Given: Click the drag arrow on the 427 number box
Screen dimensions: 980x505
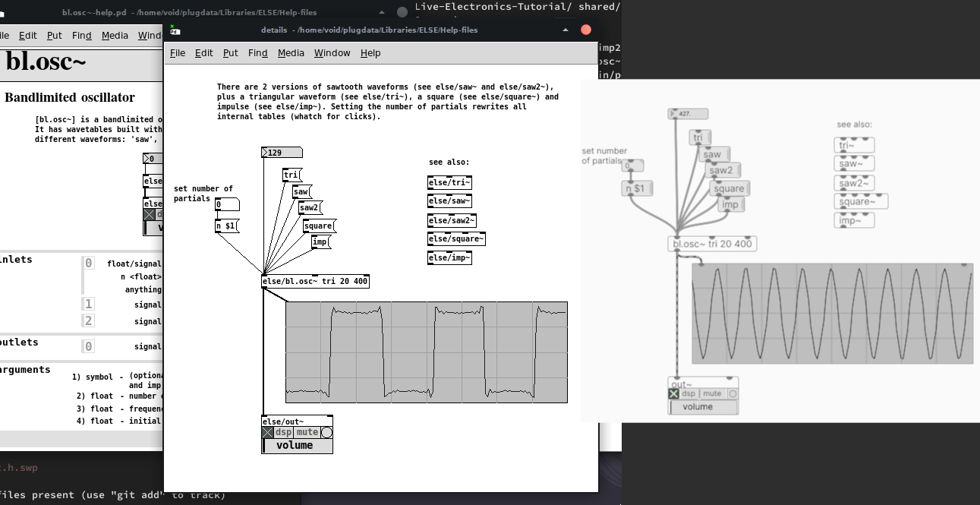Looking at the screenshot, I should click(673, 113).
